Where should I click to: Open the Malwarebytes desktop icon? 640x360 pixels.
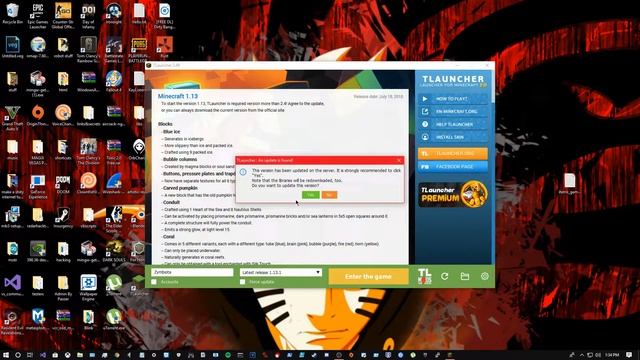coord(38,319)
